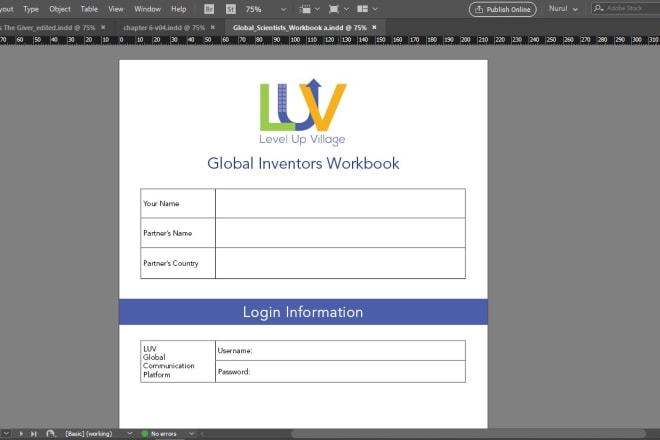
Task: Click the empty cell beside Partner's Country
Action: pyautogui.click(x=341, y=263)
